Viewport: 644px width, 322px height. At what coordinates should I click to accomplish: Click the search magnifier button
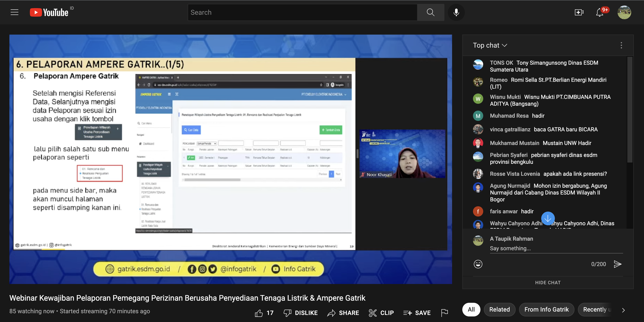click(x=430, y=12)
